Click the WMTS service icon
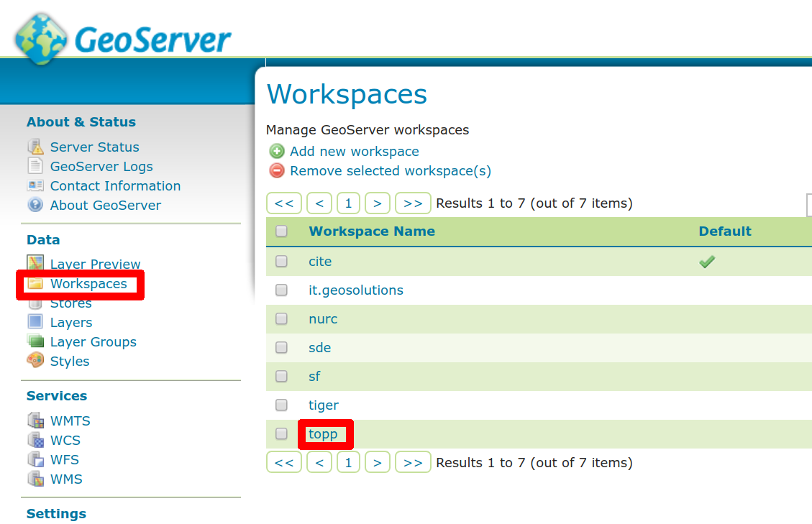 coord(36,420)
